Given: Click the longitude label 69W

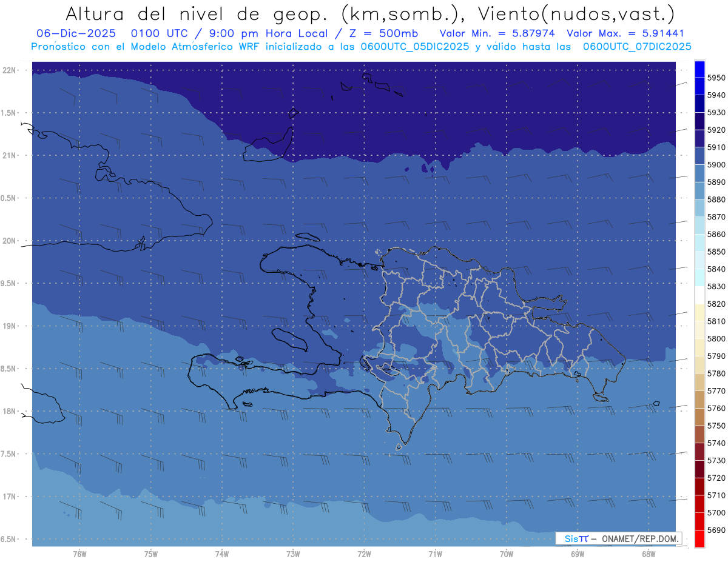Looking at the screenshot, I should (578, 554).
